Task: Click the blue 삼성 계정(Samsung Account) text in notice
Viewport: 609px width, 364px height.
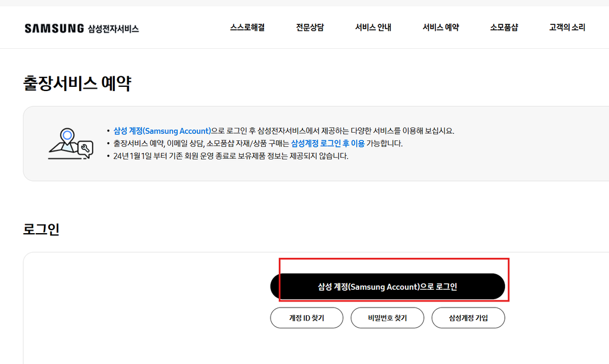Action: (162, 131)
